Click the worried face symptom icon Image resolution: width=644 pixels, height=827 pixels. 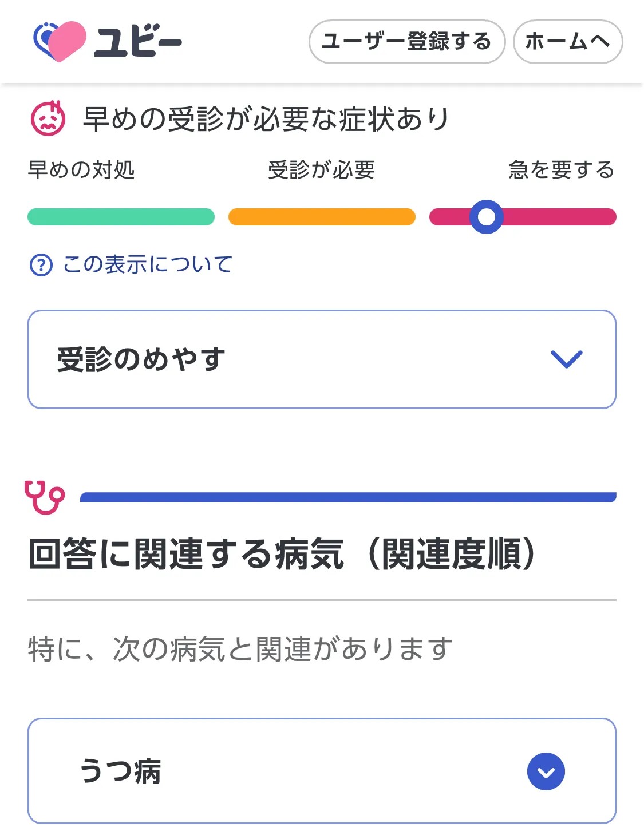48,118
